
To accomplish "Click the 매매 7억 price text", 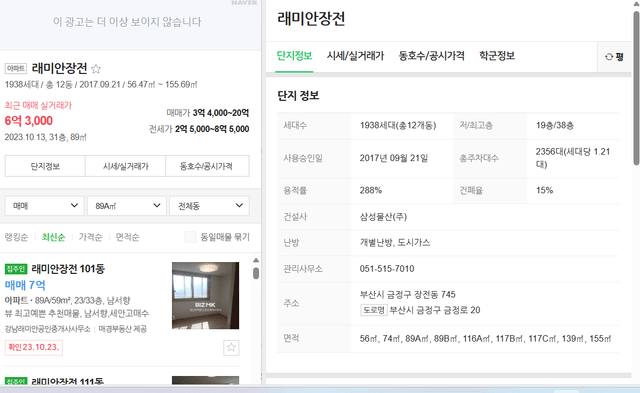I will point(25,285).
